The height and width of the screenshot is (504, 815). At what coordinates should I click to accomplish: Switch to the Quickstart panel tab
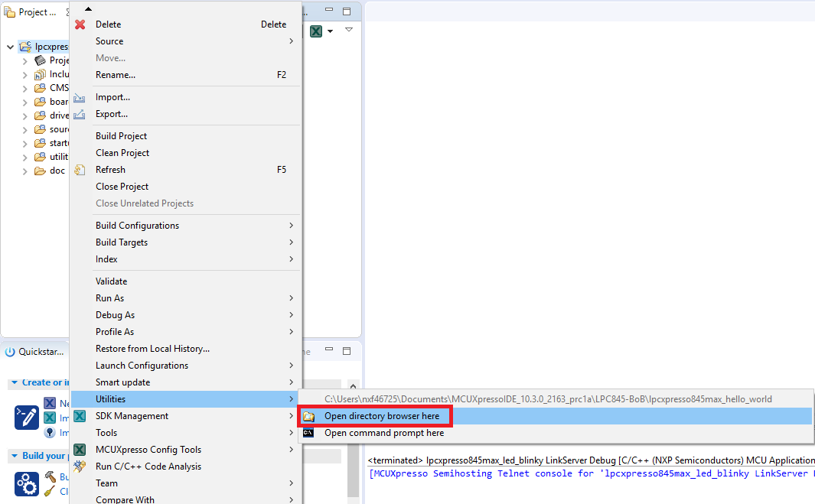tap(34, 352)
